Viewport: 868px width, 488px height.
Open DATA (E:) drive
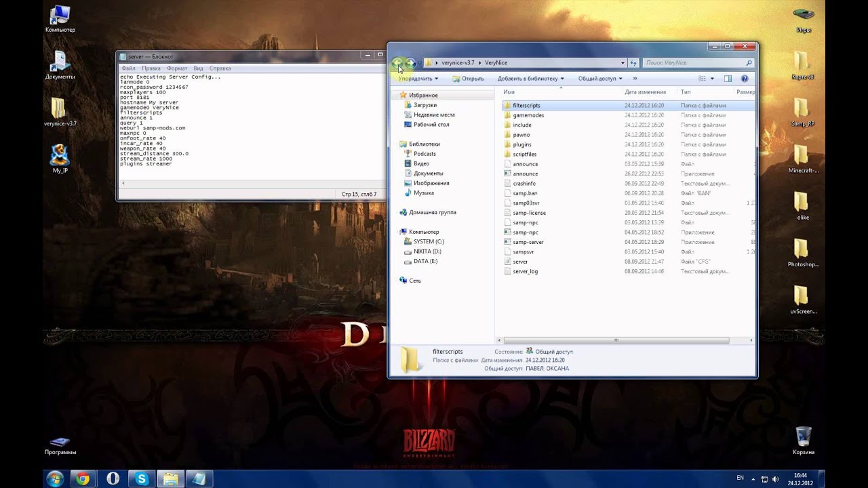click(425, 261)
